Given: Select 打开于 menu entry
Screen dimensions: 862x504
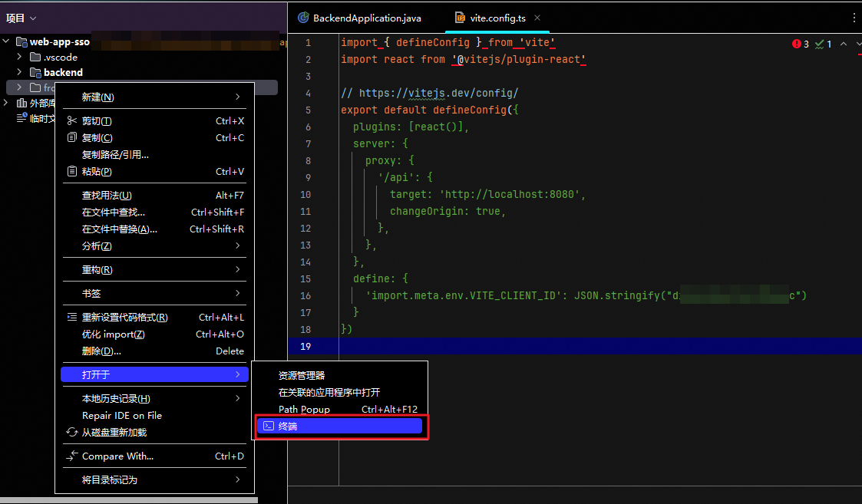Looking at the screenshot, I should [x=154, y=374].
